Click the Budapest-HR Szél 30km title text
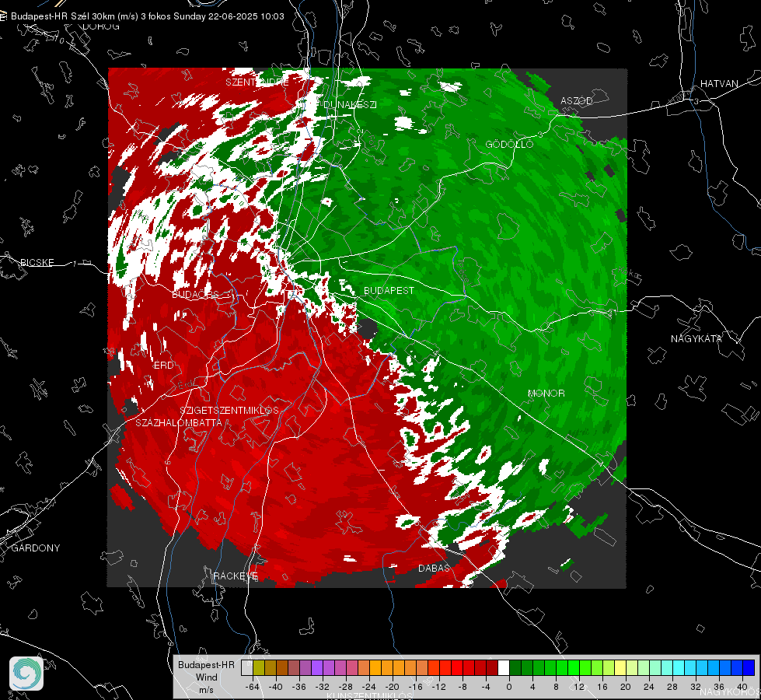This screenshot has height=700, width=761. [x=147, y=16]
